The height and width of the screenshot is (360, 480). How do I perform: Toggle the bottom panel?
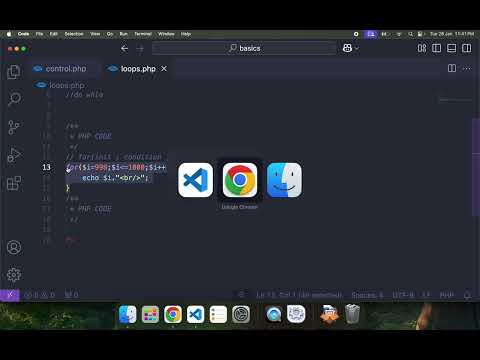coord(452,48)
